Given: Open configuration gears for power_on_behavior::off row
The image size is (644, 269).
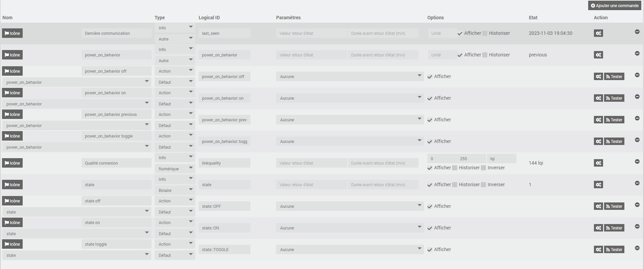Looking at the screenshot, I should coord(598,76).
